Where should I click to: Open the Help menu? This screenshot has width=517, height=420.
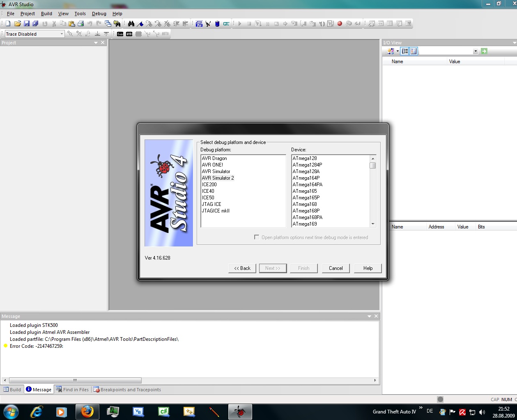click(117, 14)
